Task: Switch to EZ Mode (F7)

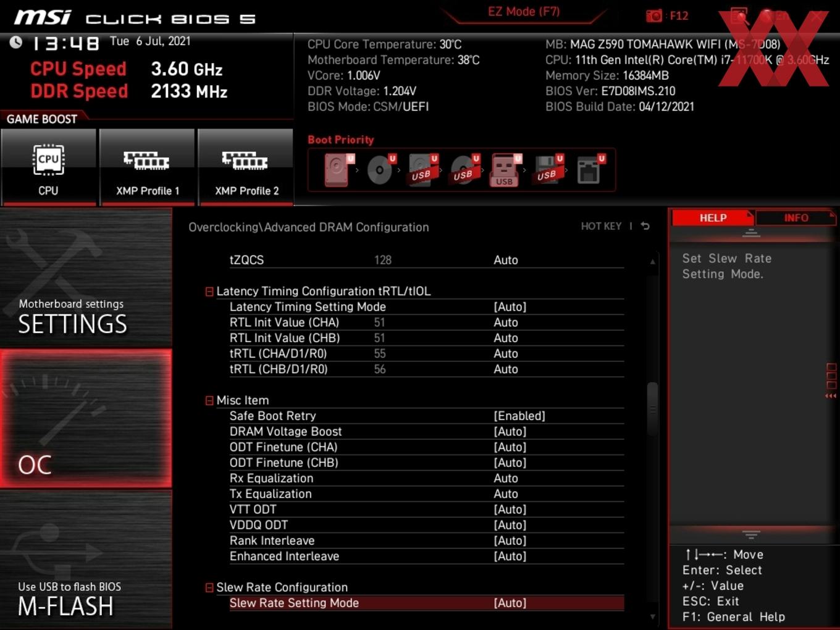Action: [x=524, y=12]
